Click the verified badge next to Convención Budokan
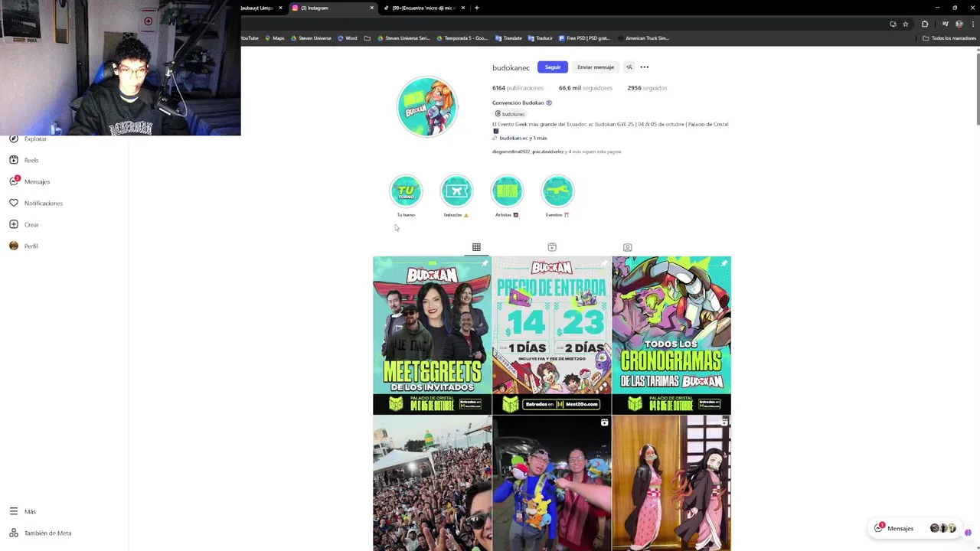Screen dimensions: 980x551 click(x=549, y=103)
